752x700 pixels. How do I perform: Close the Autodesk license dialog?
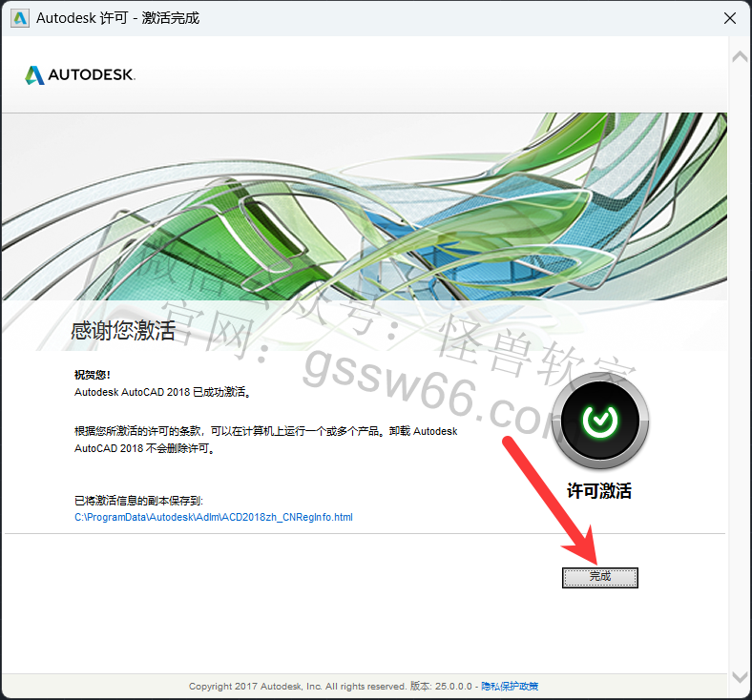click(x=730, y=18)
